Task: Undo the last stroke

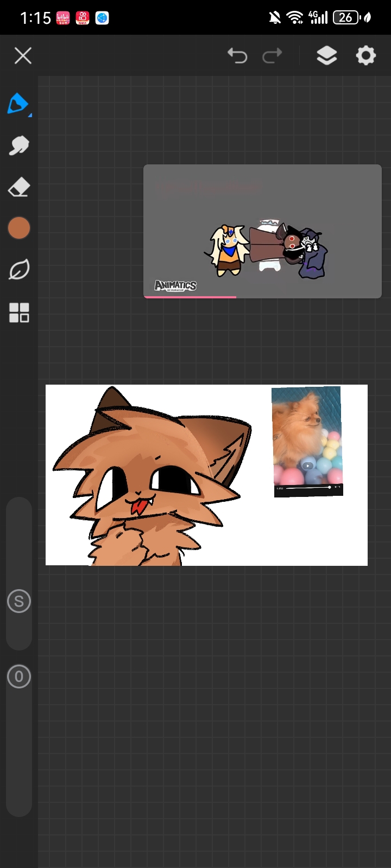Action: pyautogui.click(x=237, y=55)
